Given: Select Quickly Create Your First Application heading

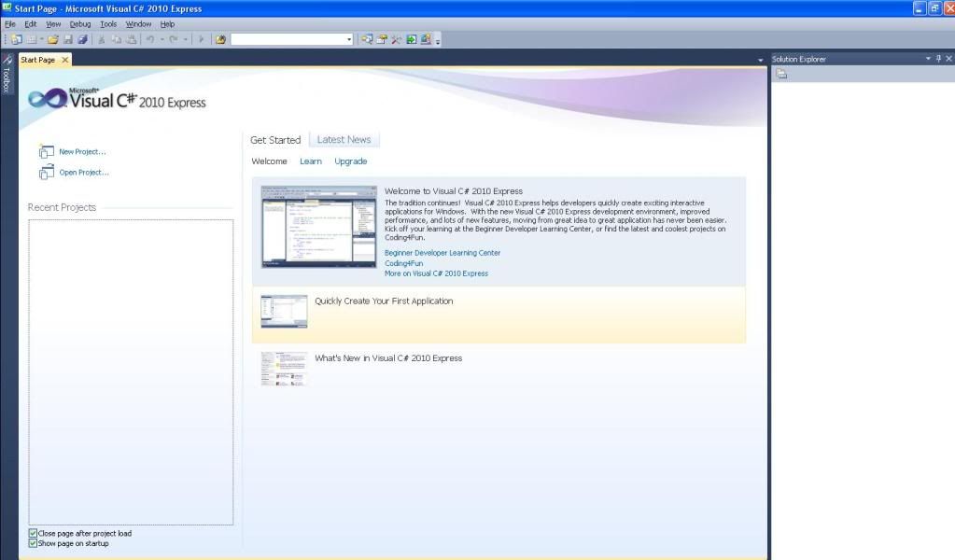Looking at the screenshot, I should tap(384, 301).
